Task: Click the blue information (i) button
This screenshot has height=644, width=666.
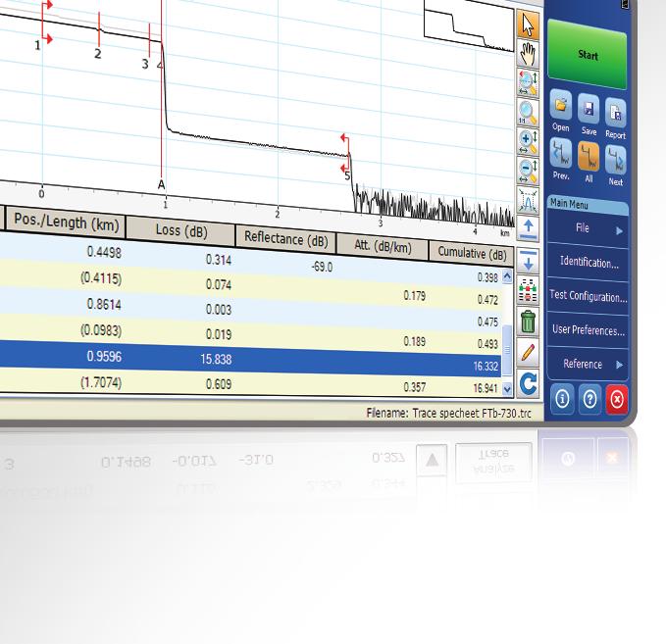Action: 562,399
